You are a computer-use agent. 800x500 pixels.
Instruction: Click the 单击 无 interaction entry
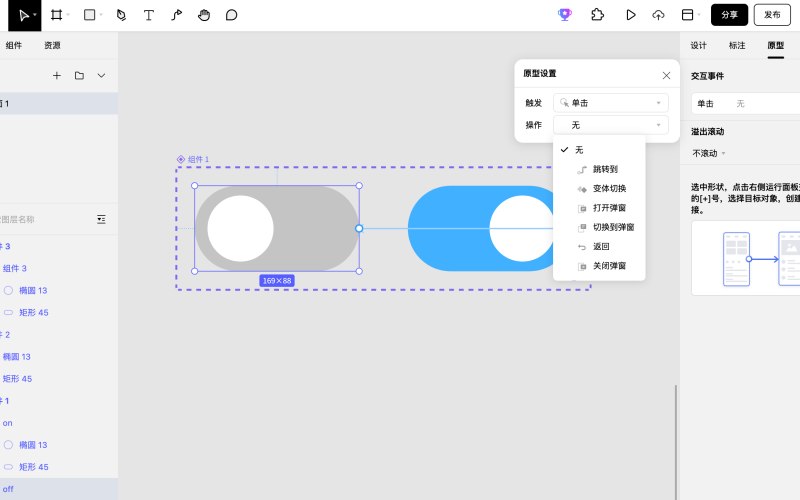(x=745, y=104)
